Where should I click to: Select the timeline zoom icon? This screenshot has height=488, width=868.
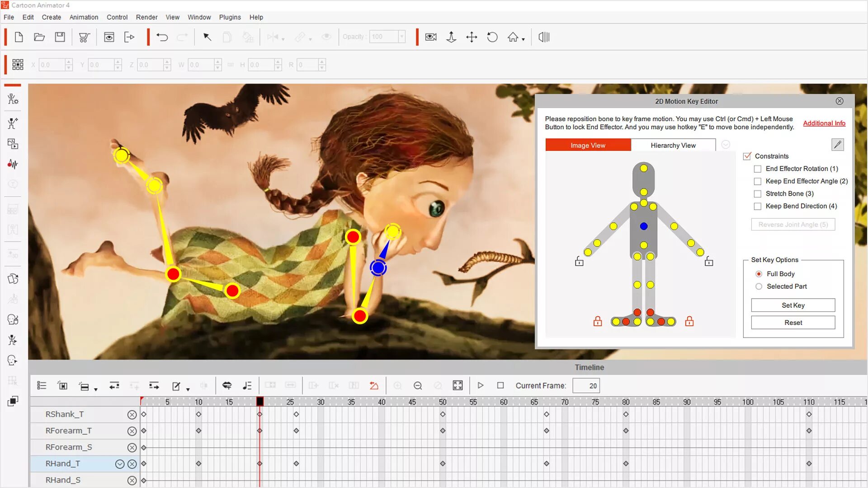coord(418,385)
